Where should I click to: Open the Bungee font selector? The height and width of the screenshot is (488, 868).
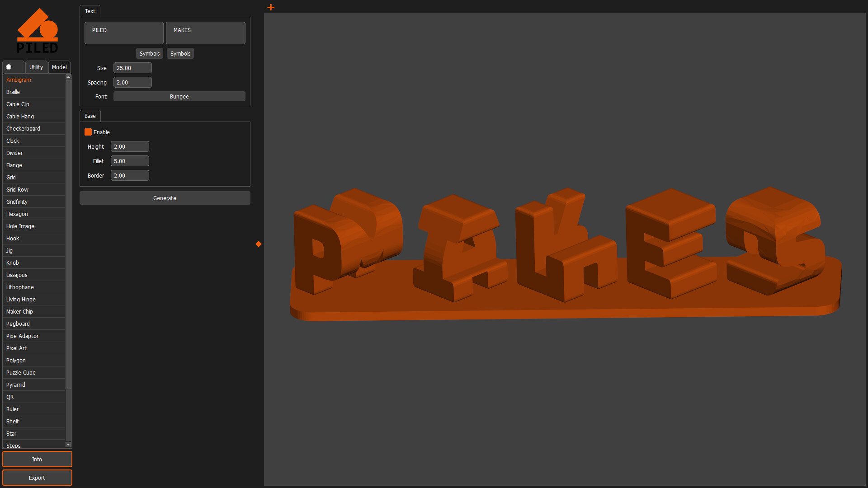point(179,96)
